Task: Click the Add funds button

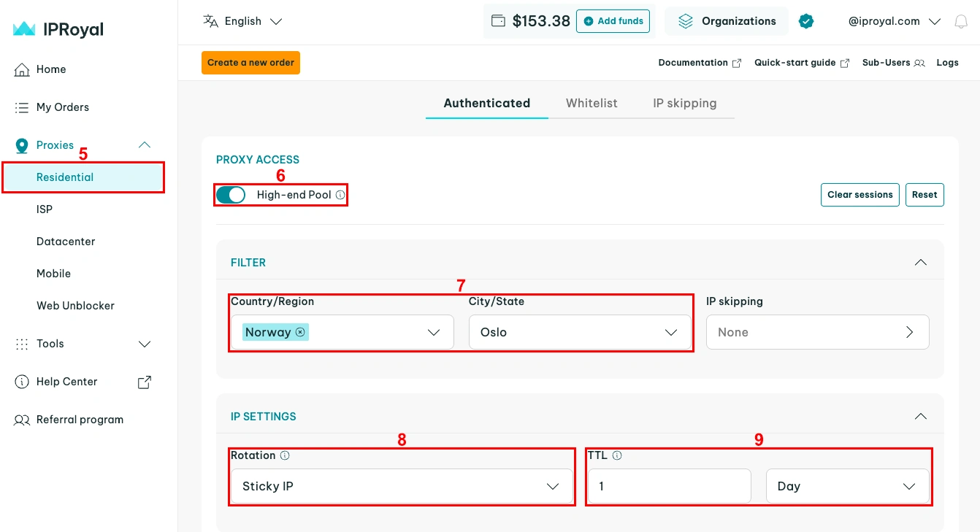Action: pos(613,21)
